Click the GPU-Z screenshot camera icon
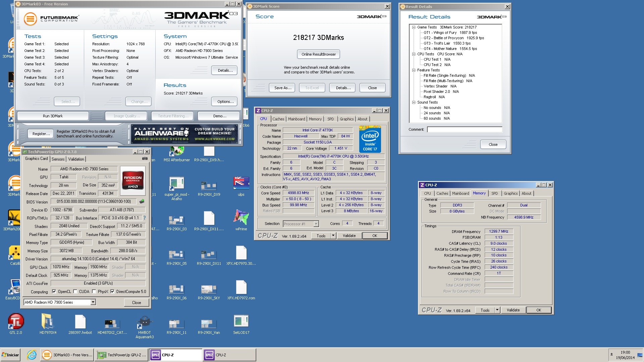Image resolution: width=644 pixels, height=362 pixels. (145, 159)
